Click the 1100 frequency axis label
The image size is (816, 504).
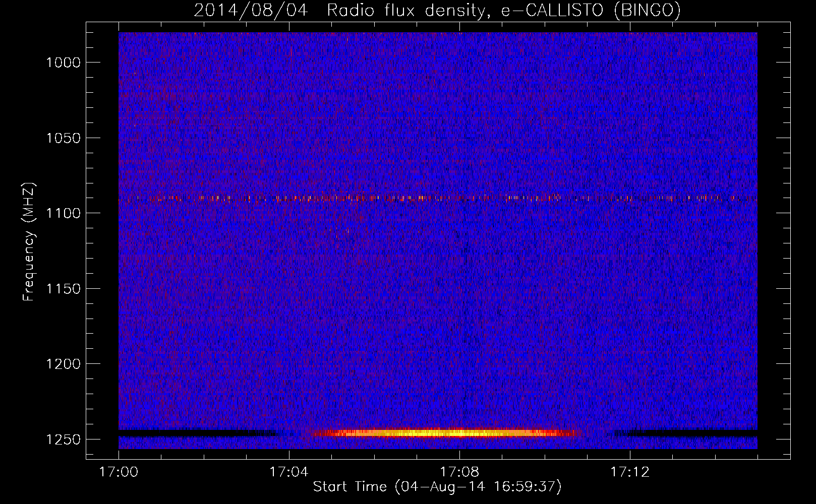point(63,213)
